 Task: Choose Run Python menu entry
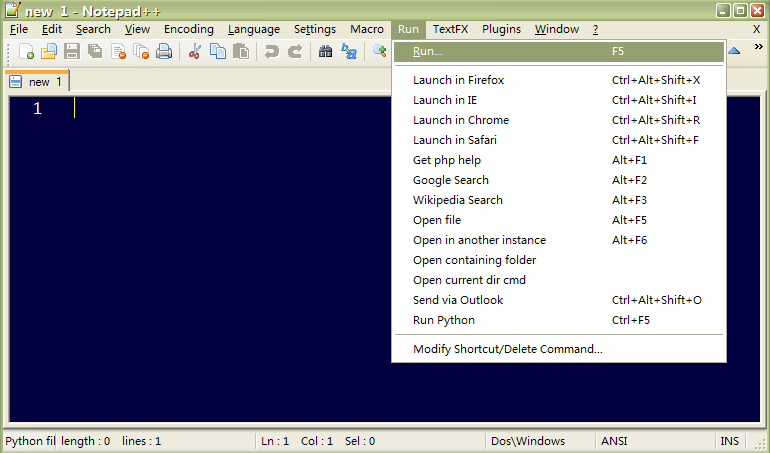tap(559, 320)
